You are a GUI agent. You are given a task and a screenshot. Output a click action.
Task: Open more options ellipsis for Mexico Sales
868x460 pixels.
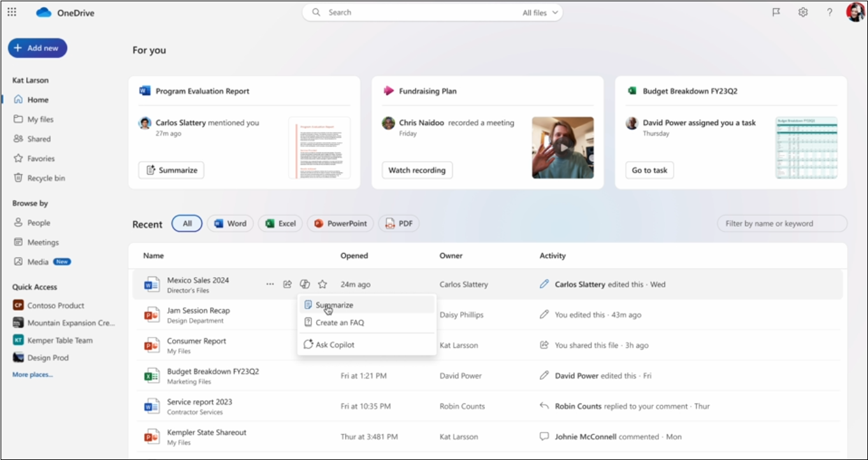pos(270,284)
